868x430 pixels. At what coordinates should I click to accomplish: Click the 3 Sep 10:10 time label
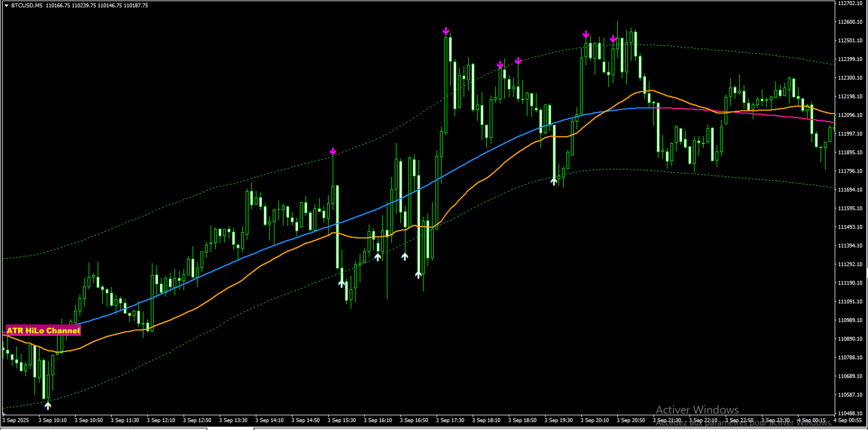click(x=53, y=420)
